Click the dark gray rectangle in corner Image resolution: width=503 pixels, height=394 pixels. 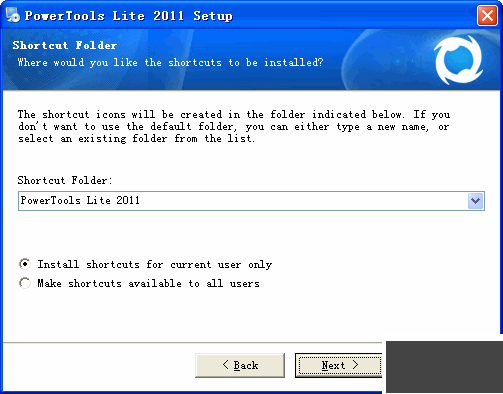(444, 367)
